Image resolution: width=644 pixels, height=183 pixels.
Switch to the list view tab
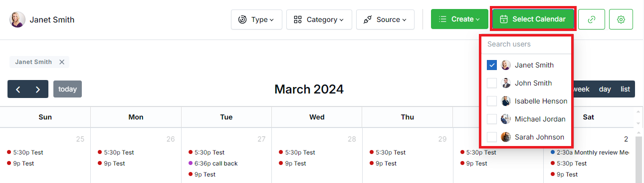[626, 89]
